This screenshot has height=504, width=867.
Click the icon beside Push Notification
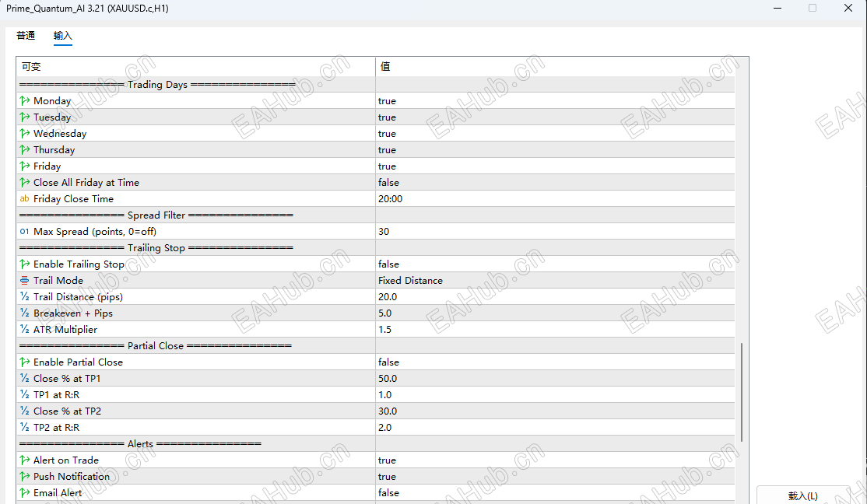[24, 476]
